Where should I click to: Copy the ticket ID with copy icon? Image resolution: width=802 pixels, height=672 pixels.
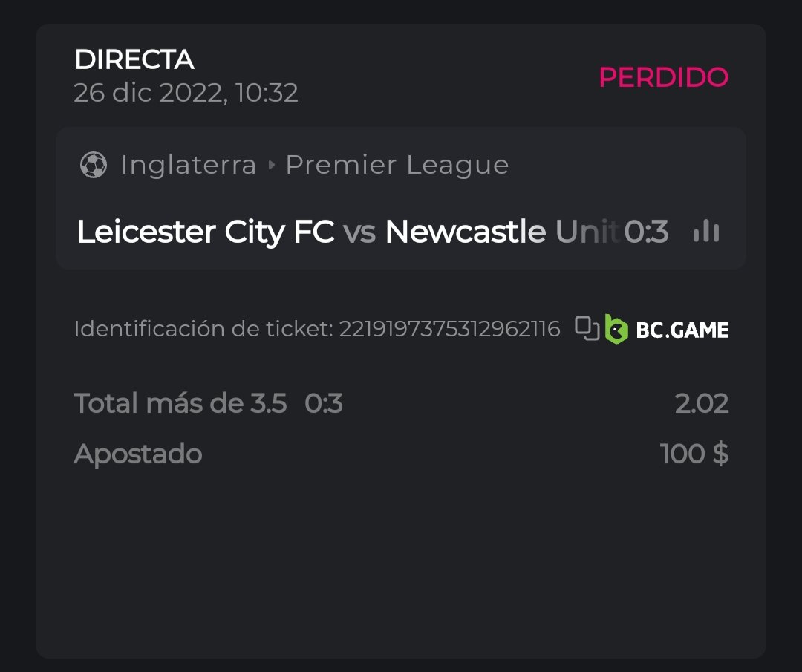(x=587, y=328)
